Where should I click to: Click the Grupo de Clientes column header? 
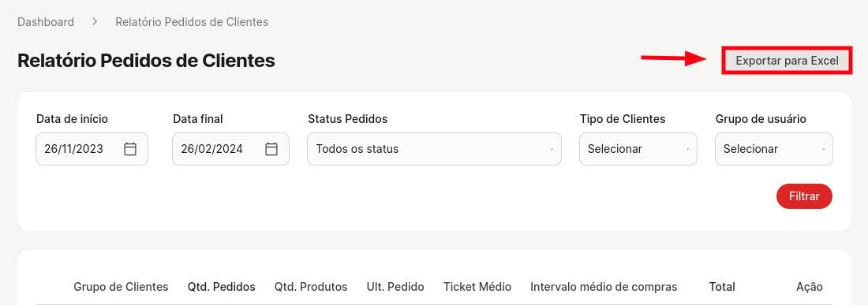(x=121, y=287)
